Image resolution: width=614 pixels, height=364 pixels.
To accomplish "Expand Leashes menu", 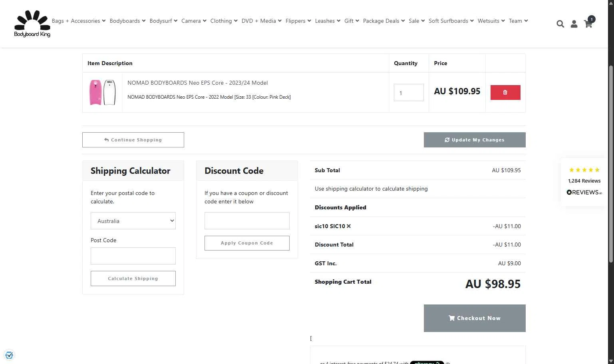I will pos(328,21).
